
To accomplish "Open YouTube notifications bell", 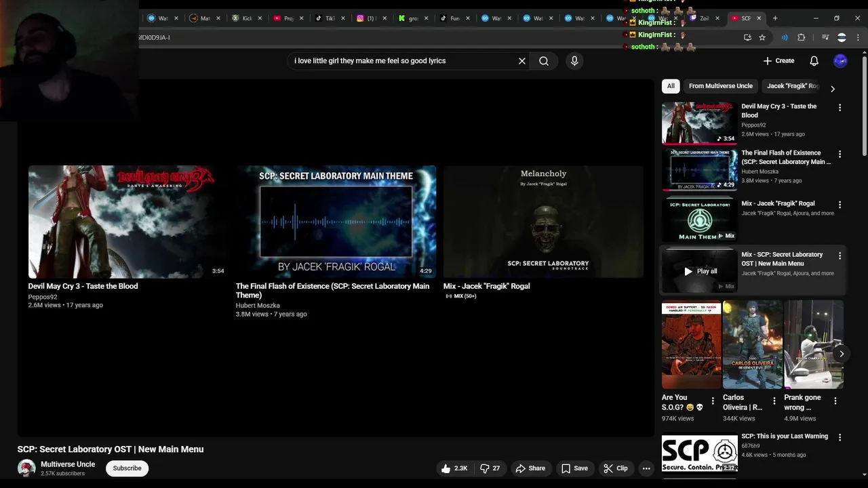I will point(814,61).
